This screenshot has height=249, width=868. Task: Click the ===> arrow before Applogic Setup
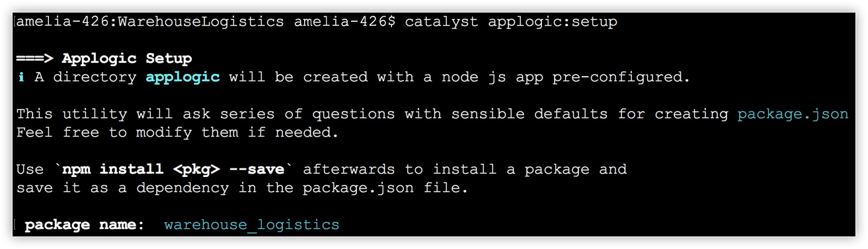34,59
